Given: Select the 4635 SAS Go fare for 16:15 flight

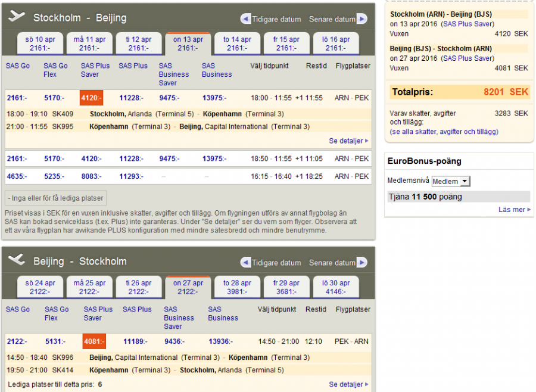Looking at the screenshot, I should pyautogui.click(x=16, y=176).
